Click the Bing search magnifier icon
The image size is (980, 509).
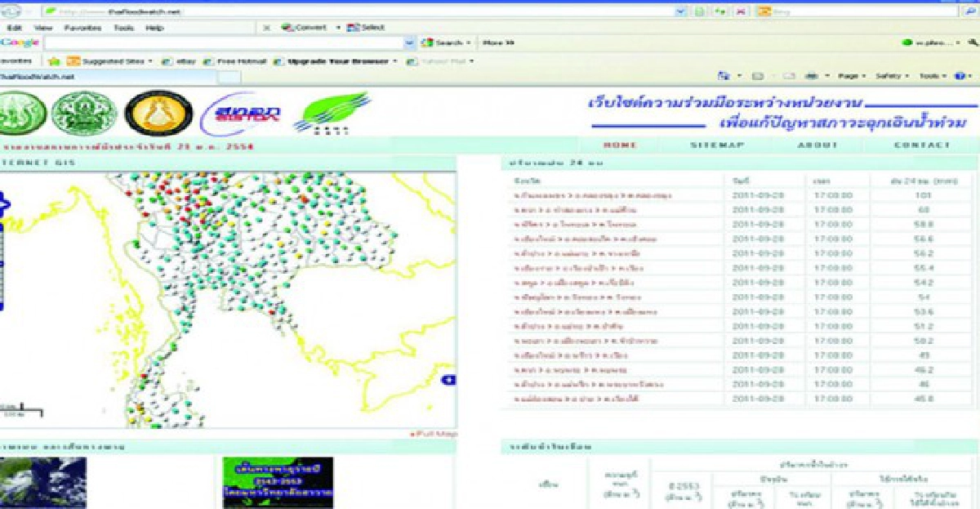tap(969, 11)
